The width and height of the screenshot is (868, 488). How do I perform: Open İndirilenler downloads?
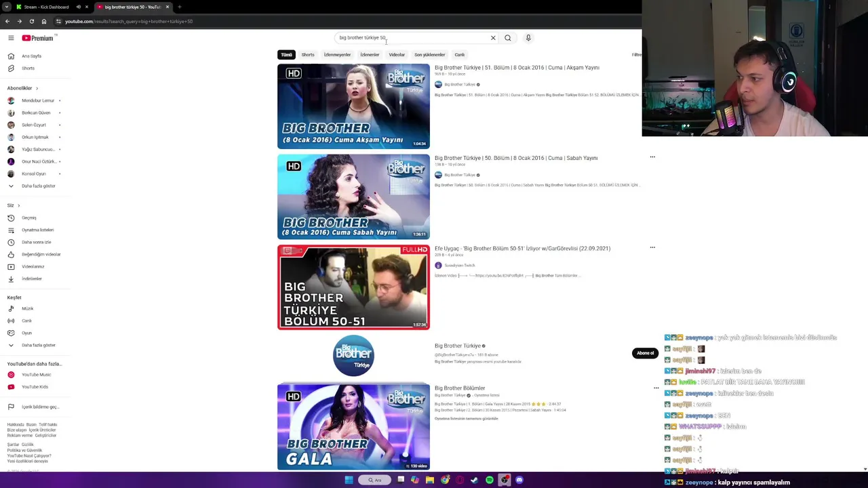click(33, 279)
